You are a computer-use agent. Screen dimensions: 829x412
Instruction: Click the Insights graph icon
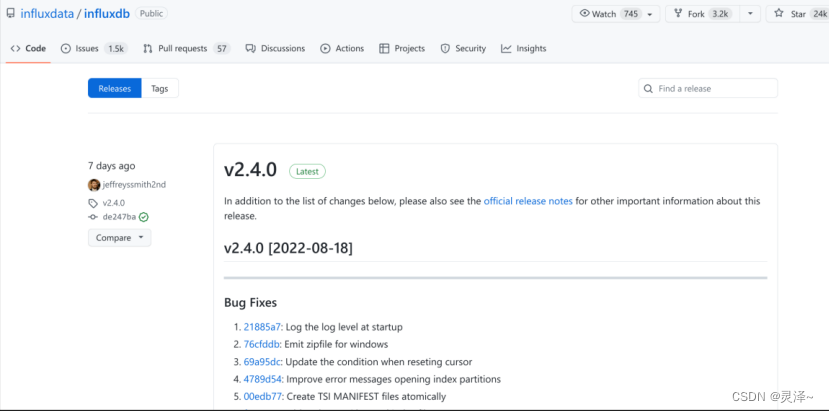(x=506, y=48)
